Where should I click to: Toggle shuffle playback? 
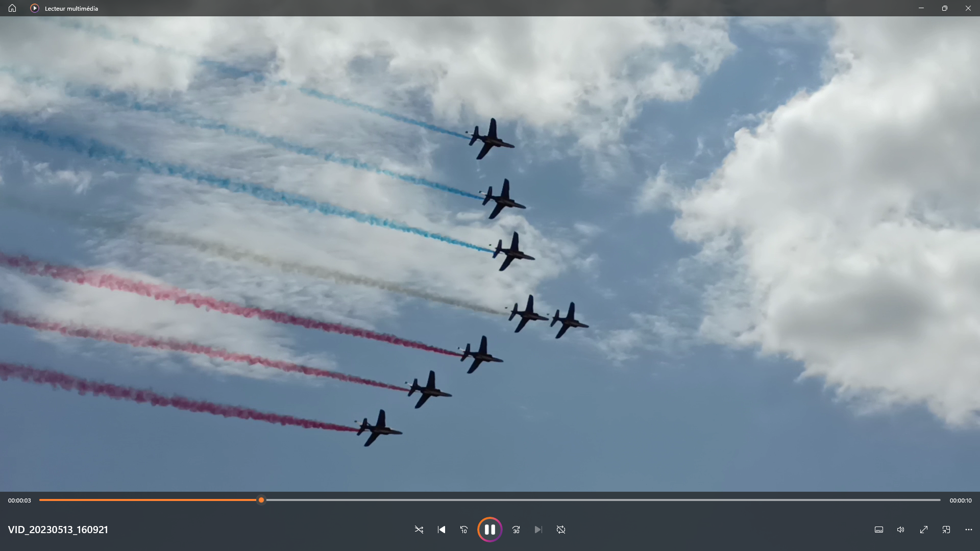pos(419,530)
